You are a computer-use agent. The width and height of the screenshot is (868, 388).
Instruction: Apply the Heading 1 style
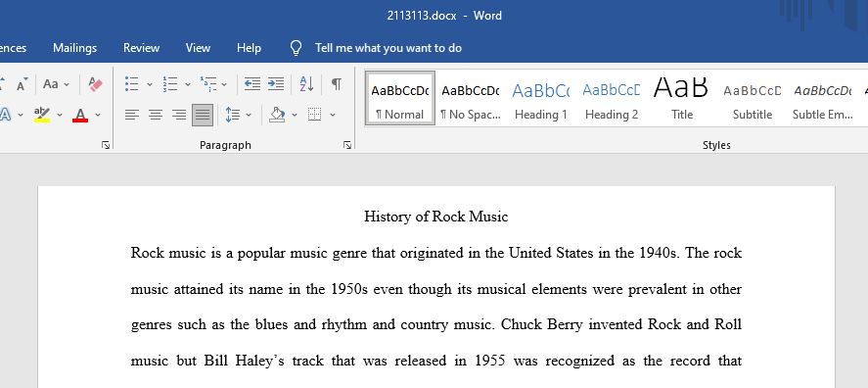(540, 98)
